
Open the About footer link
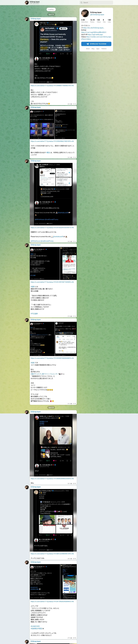click(88, 49)
